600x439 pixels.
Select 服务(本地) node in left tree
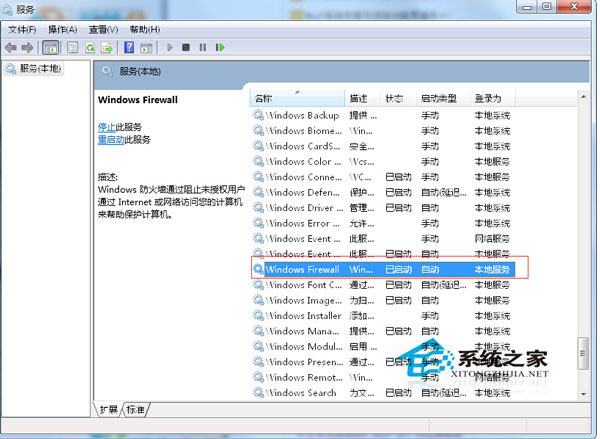point(34,69)
